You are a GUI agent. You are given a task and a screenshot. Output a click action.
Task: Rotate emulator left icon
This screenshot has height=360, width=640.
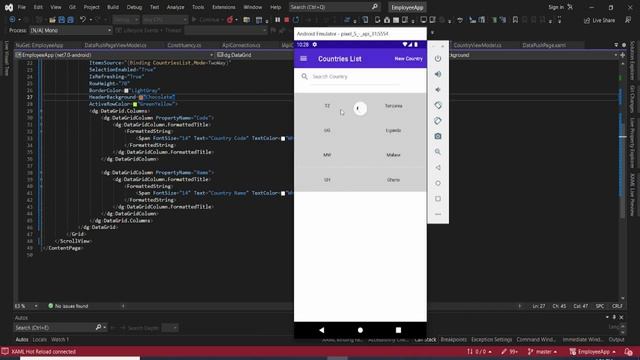pos(438,105)
